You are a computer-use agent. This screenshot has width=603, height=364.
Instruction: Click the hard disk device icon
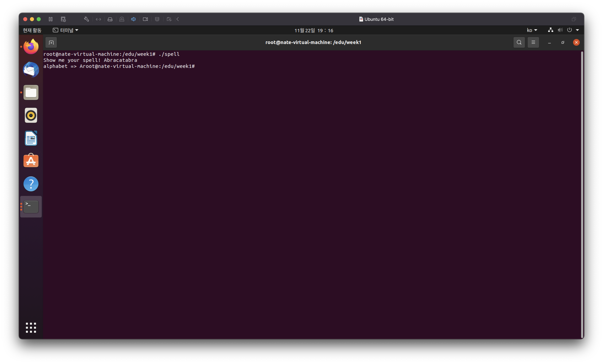110,19
